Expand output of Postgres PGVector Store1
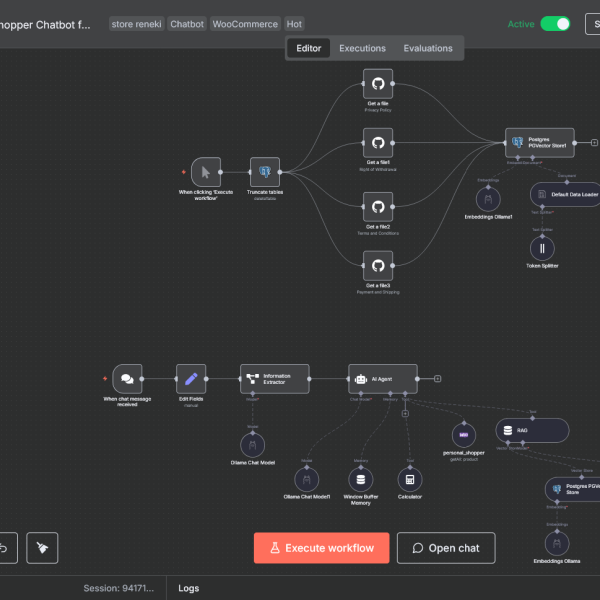The width and height of the screenshot is (600, 600). coord(594,143)
